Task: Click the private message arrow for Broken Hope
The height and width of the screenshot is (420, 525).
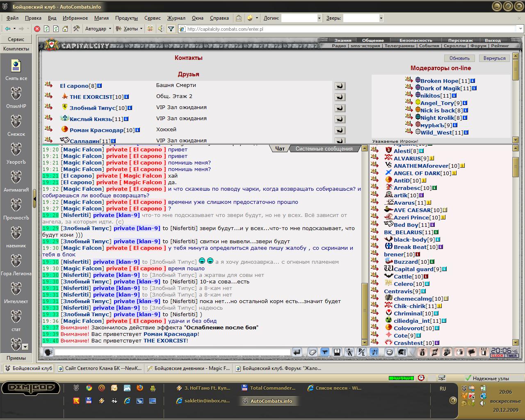Action: [409, 80]
